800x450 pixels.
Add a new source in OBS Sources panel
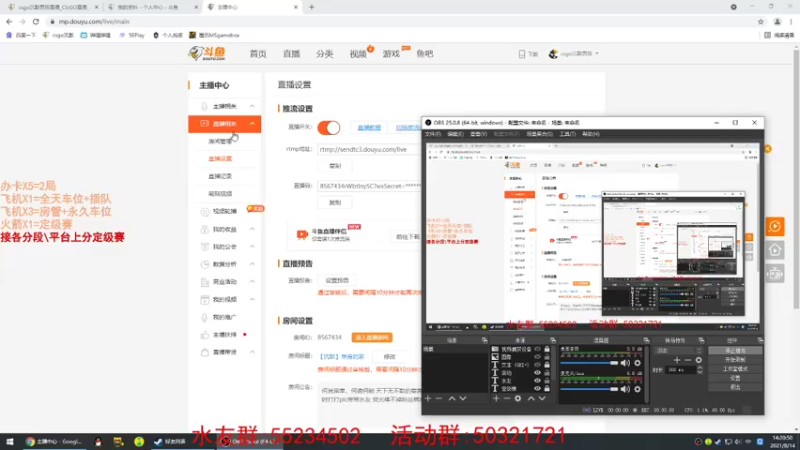click(x=496, y=398)
